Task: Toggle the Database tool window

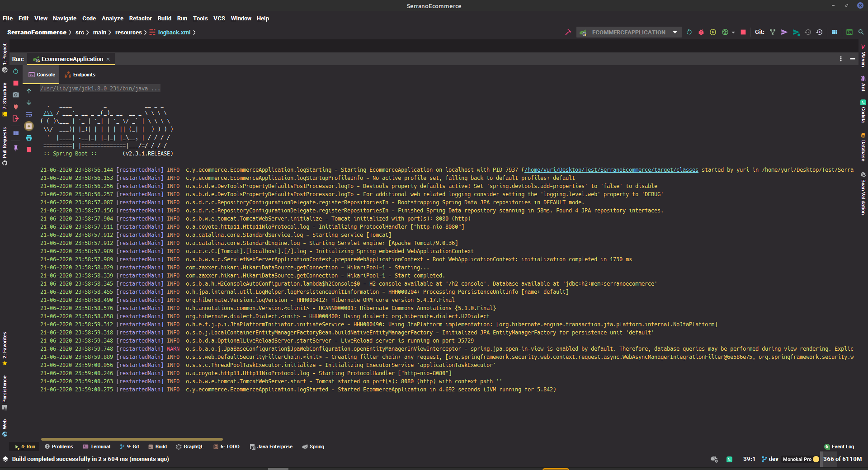Action: click(863, 147)
